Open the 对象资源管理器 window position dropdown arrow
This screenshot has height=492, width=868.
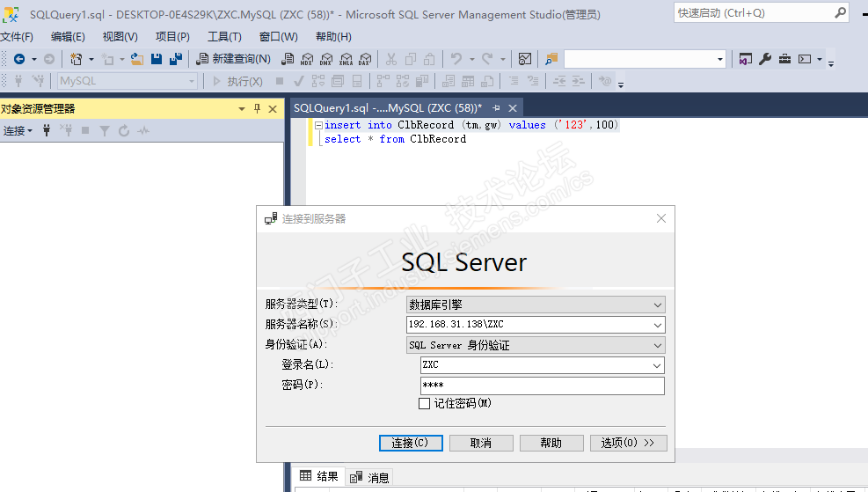click(241, 108)
